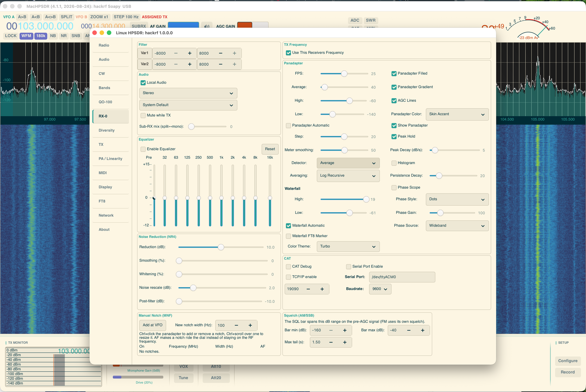Image resolution: width=586 pixels, height=392 pixels.
Task: Open the System Default audio device dropdown
Action: coord(188,105)
